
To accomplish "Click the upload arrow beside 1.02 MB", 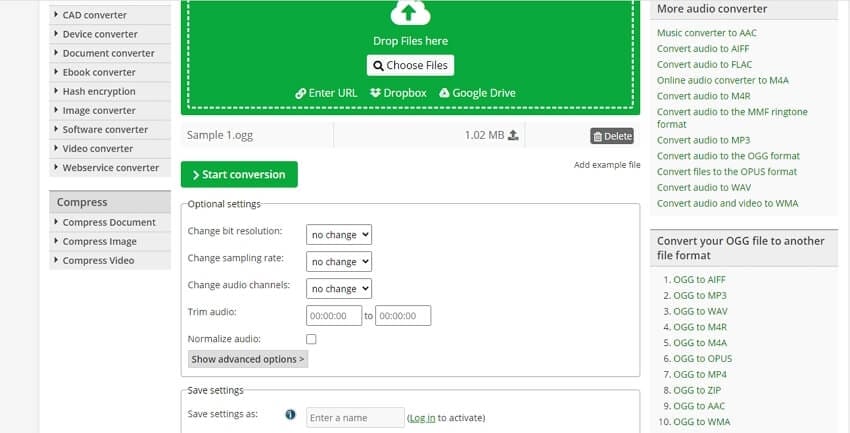I will (x=513, y=135).
